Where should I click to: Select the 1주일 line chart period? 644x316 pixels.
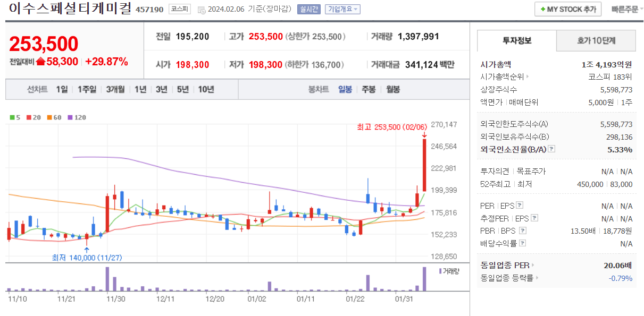tap(87, 89)
